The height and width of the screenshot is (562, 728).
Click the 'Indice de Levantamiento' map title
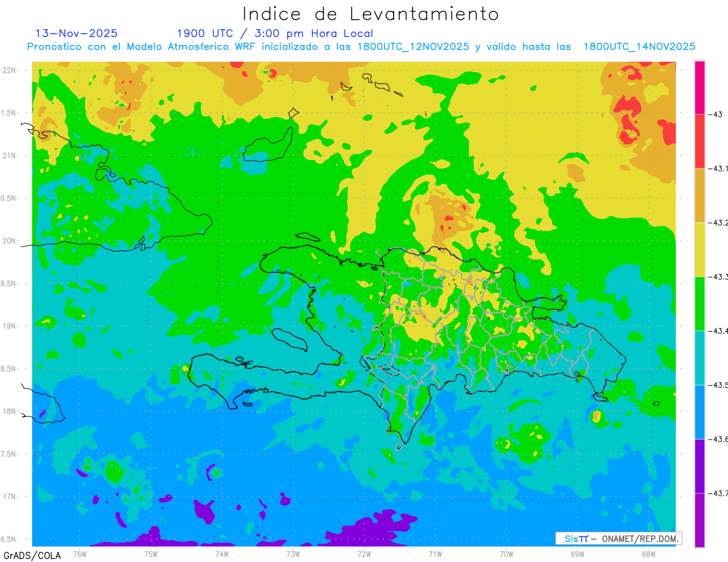[x=371, y=13]
